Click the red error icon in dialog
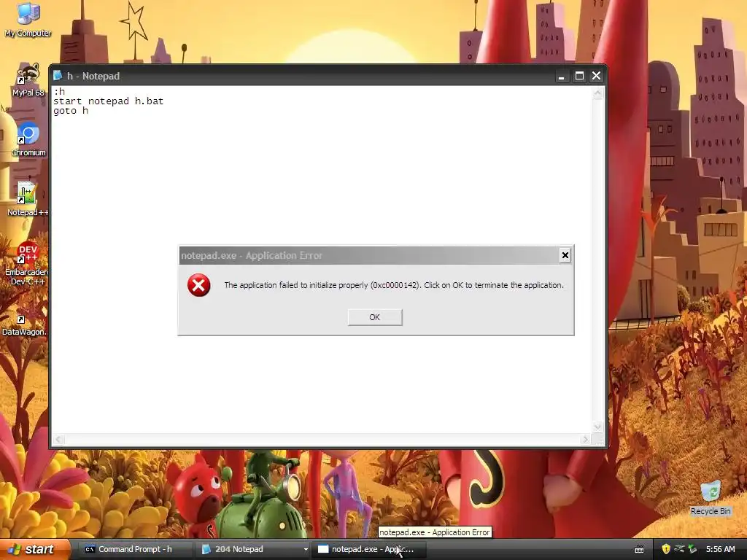This screenshot has height=560, width=747. [x=198, y=285]
